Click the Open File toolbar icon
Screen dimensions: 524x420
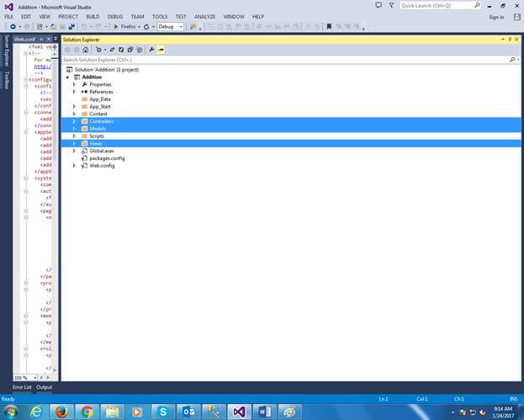(x=53, y=26)
